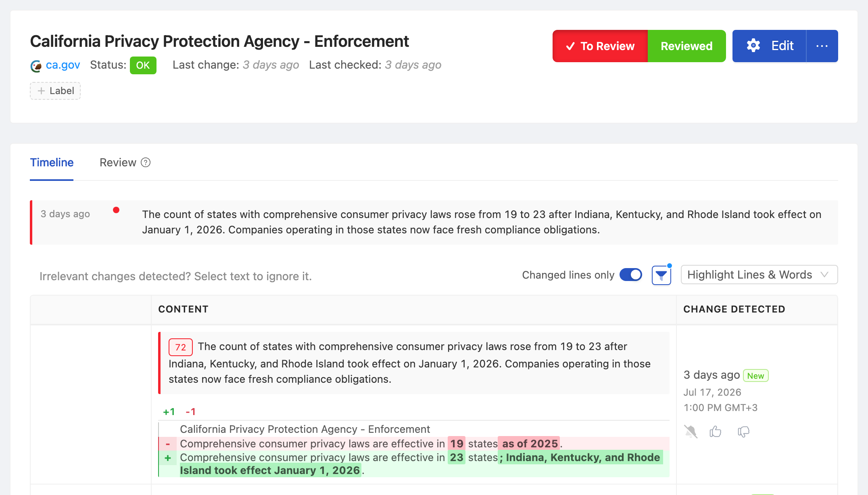868x495 pixels.
Task: Click the Jul 17, 2026 date
Action: click(712, 392)
